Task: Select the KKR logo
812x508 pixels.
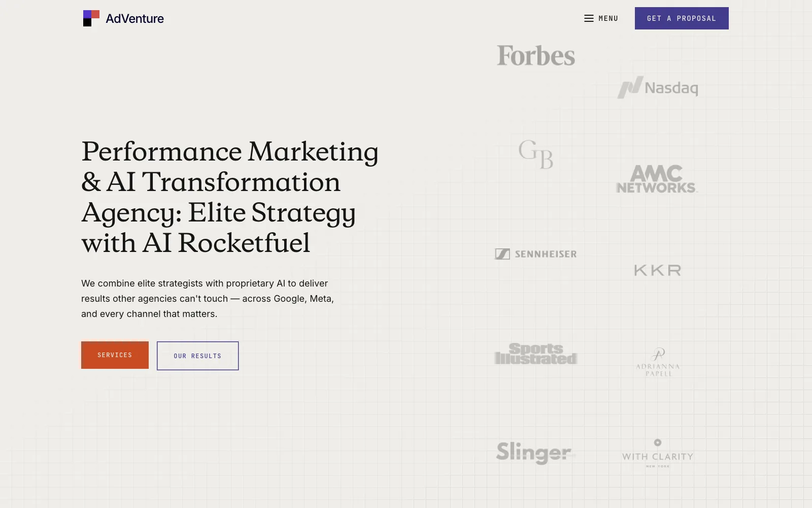Action: coord(658,270)
